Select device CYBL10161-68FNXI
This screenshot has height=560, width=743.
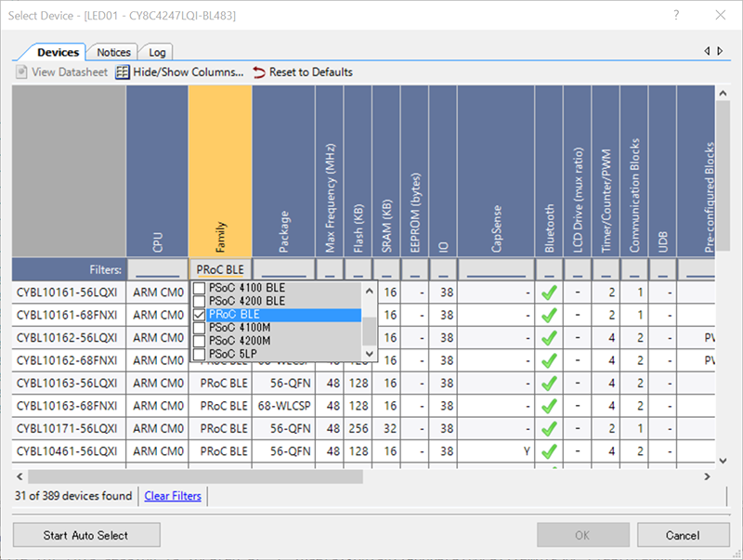point(67,316)
